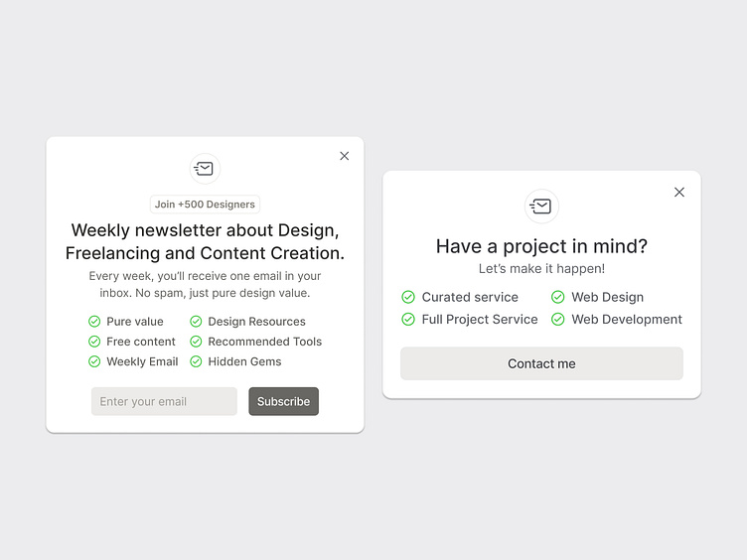Click the Subscribe button
Viewport: 747px width, 560px height.
(x=283, y=401)
